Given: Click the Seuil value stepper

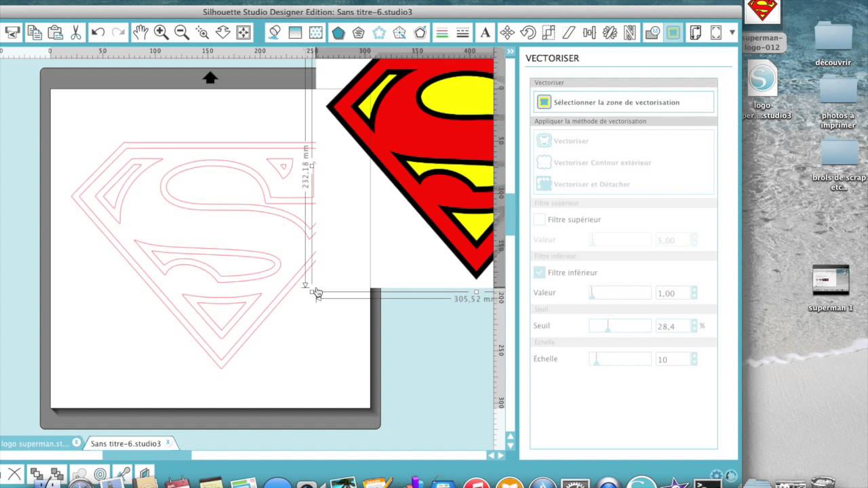Looking at the screenshot, I should click(x=694, y=326).
